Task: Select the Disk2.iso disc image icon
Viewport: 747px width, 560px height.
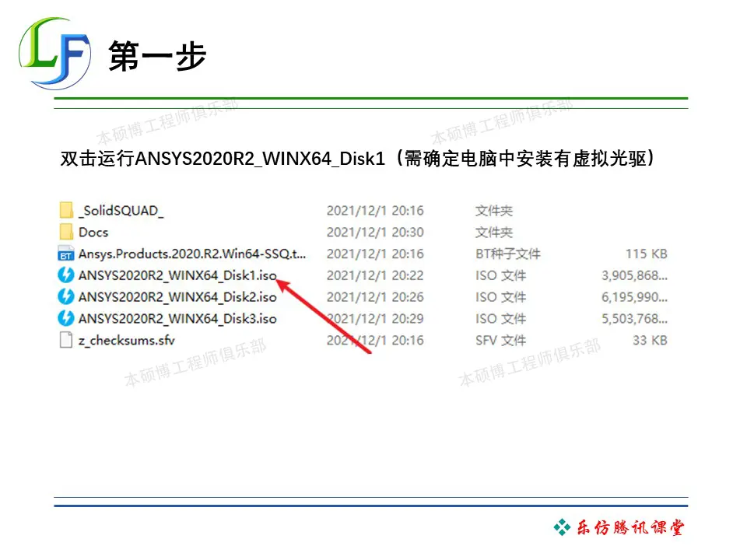Action: coord(65,296)
